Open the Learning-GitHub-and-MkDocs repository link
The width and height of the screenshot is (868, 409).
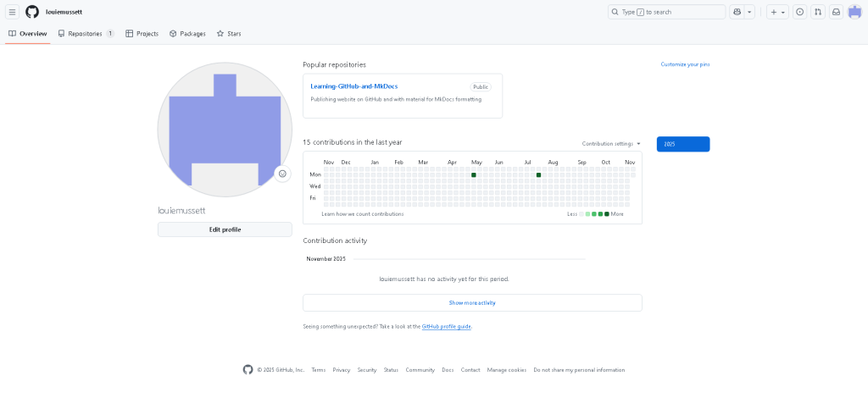click(x=353, y=86)
